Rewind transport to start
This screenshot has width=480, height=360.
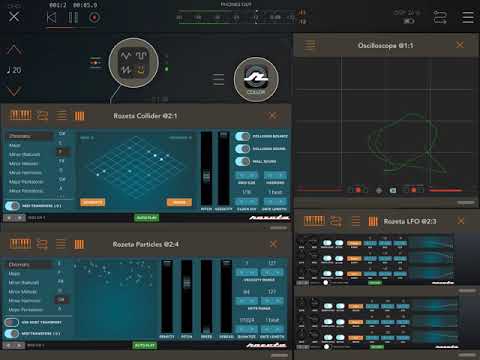[x=51, y=17]
